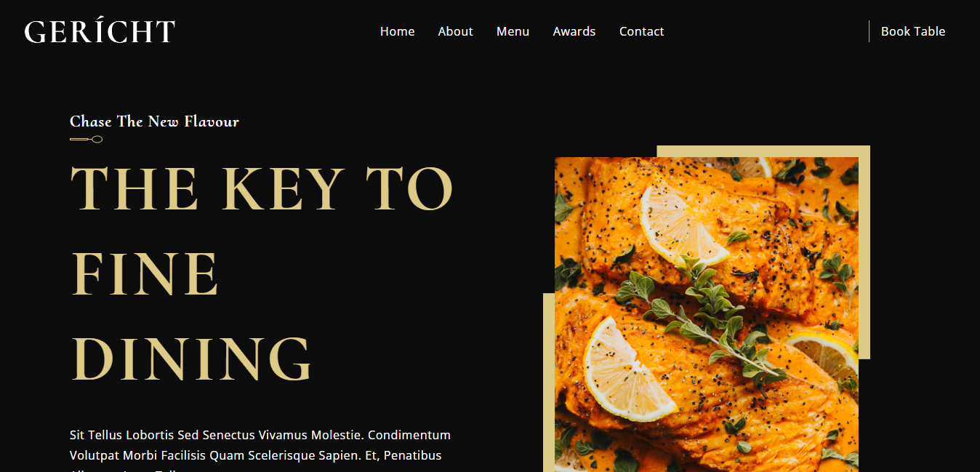Open the Menu navigation item
Viewport: 980px width, 472px height.
click(x=513, y=31)
